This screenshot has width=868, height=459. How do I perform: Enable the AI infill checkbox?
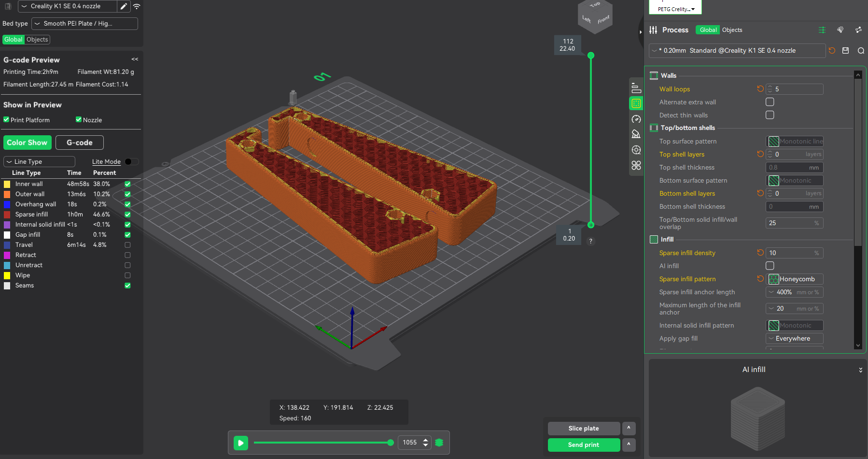tap(770, 266)
